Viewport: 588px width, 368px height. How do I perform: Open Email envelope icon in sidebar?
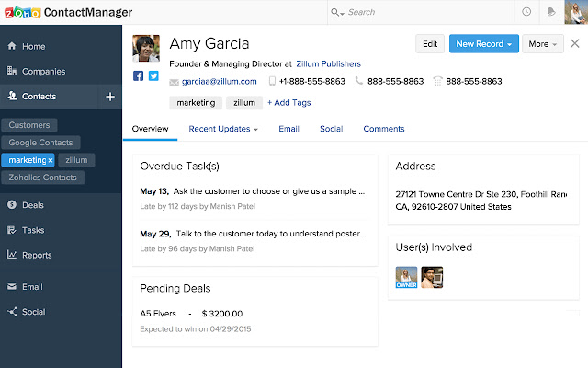(x=12, y=286)
